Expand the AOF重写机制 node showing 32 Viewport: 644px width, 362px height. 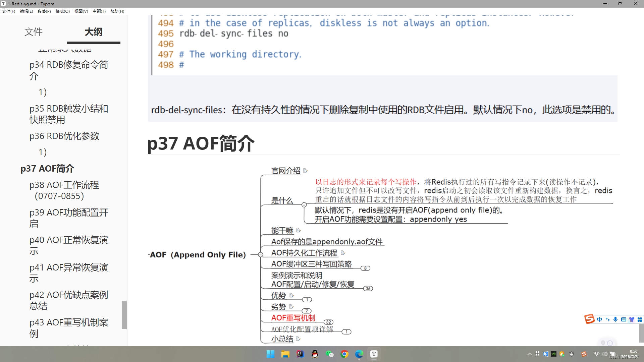pyautogui.click(x=328, y=322)
